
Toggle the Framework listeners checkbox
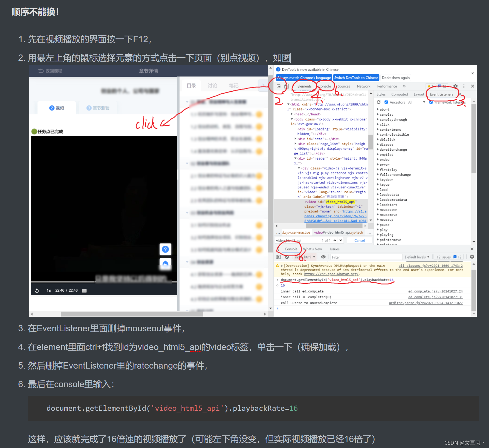click(431, 102)
